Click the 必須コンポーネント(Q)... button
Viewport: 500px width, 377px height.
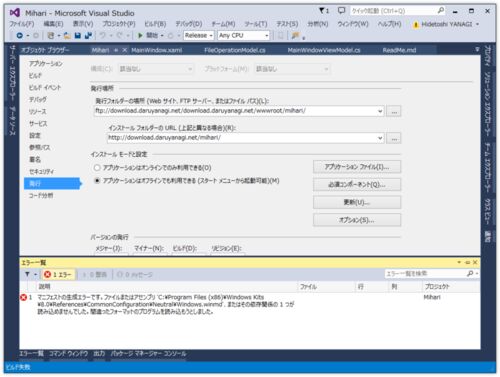(x=357, y=185)
